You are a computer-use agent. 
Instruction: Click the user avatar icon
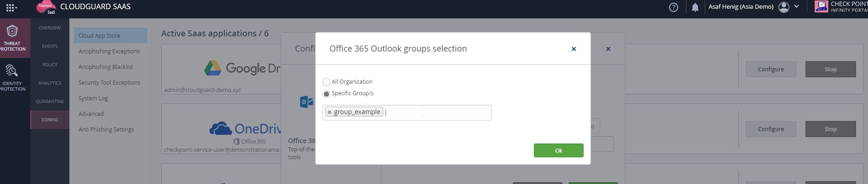point(784,7)
